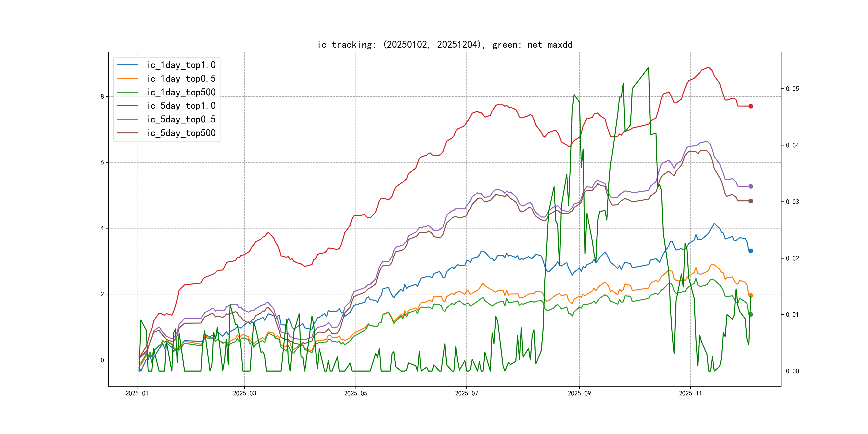This screenshot has height=434, width=868.
Task: Click the brown endpoint marker dot
Action: coord(751,201)
